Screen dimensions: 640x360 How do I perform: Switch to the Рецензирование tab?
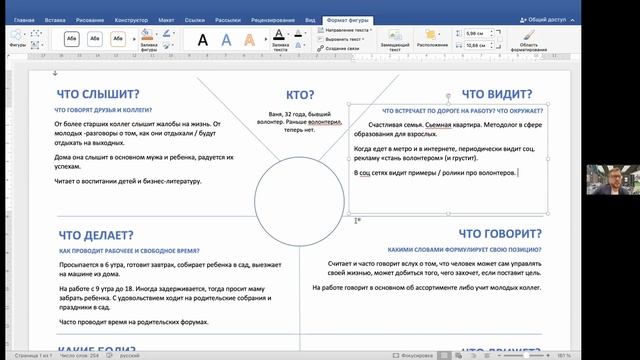tap(273, 20)
